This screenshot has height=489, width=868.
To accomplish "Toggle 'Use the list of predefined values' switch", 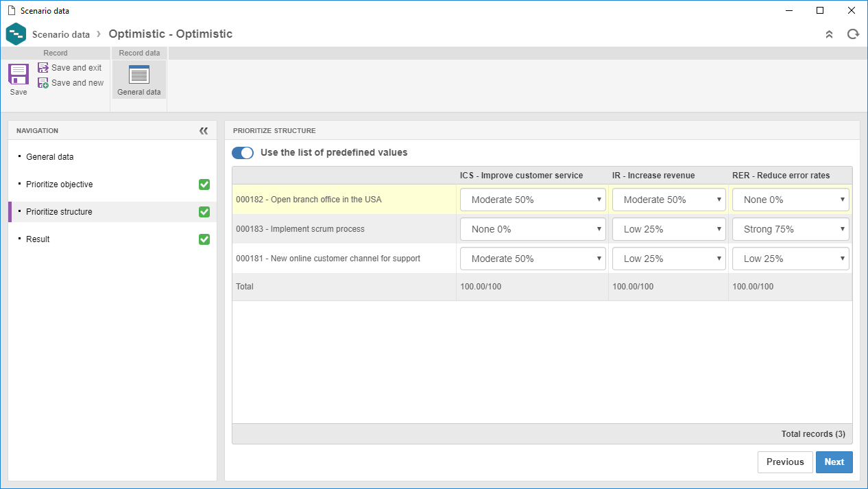I will 243,153.
